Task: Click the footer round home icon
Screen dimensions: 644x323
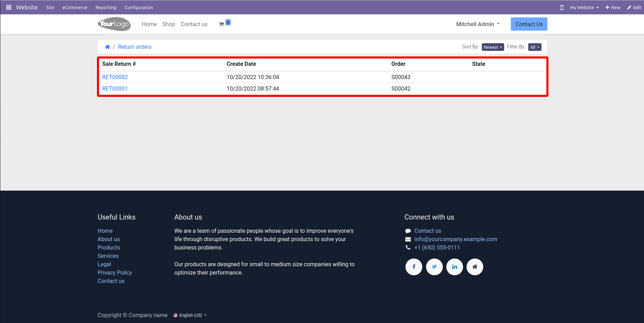Action: [475, 267]
